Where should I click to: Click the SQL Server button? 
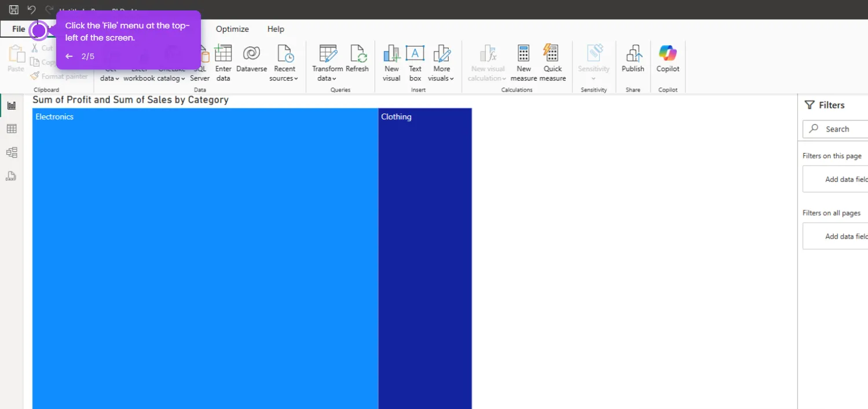pos(200,63)
